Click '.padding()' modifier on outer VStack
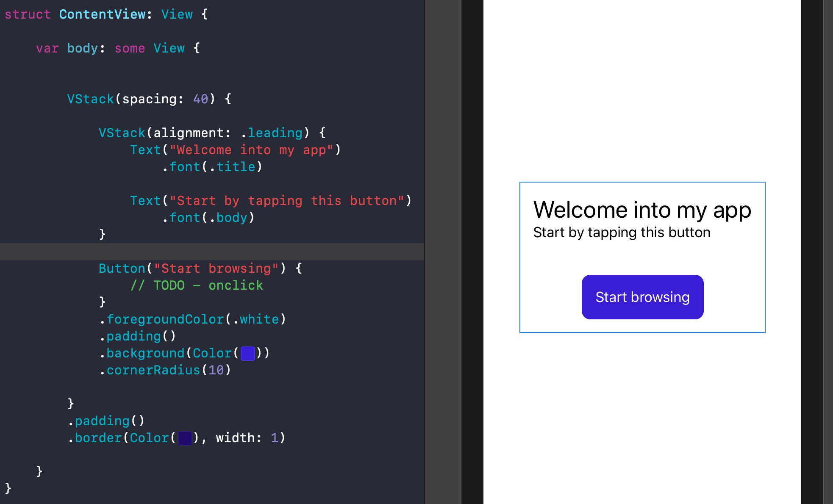The image size is (833, 504). pos(108,420)
